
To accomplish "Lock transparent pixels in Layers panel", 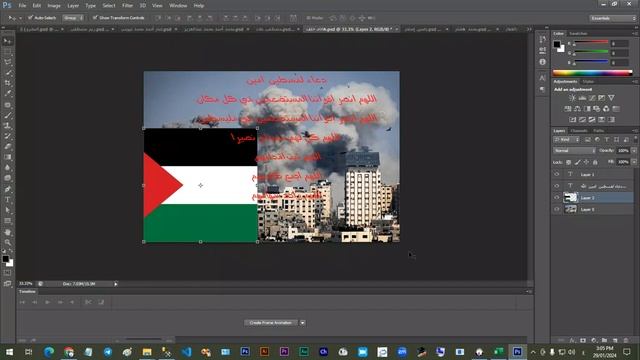I will (568, 162).
